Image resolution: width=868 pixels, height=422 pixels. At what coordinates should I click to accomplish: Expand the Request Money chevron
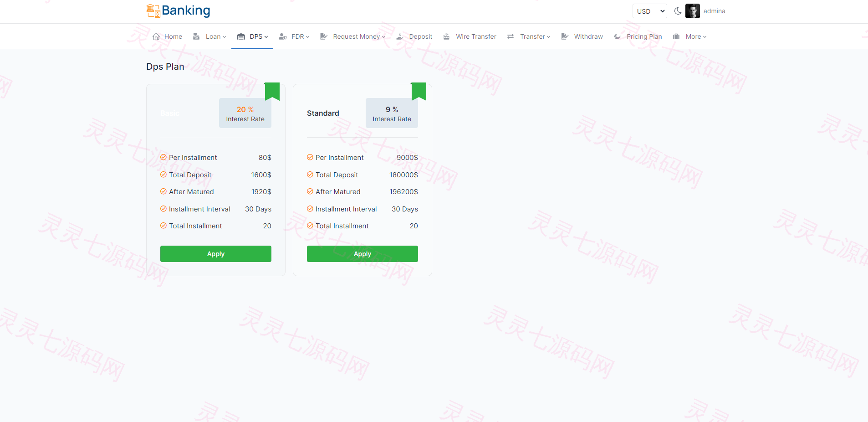pyautogui.click(x=384, y=37)
